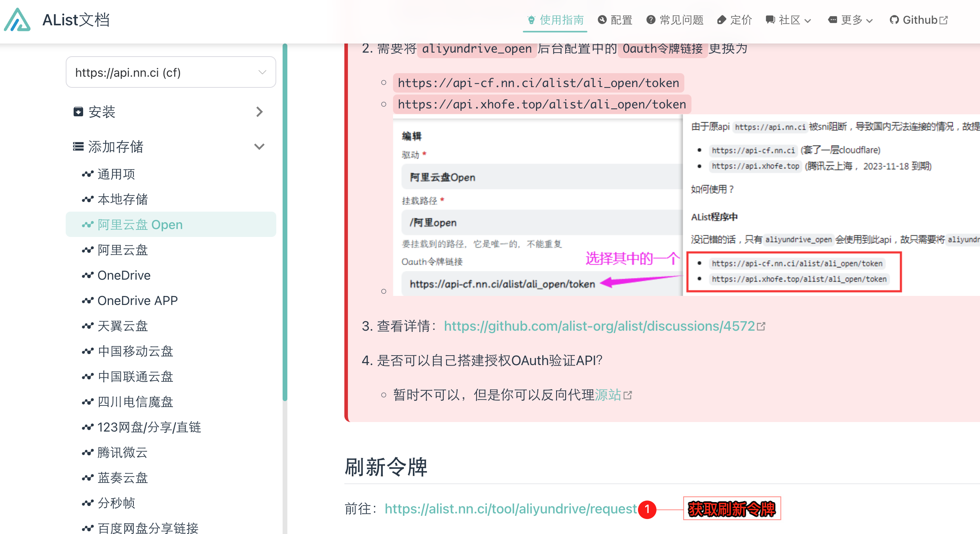
Task: Open the 定价 nav item
Action: coord(734,20)
